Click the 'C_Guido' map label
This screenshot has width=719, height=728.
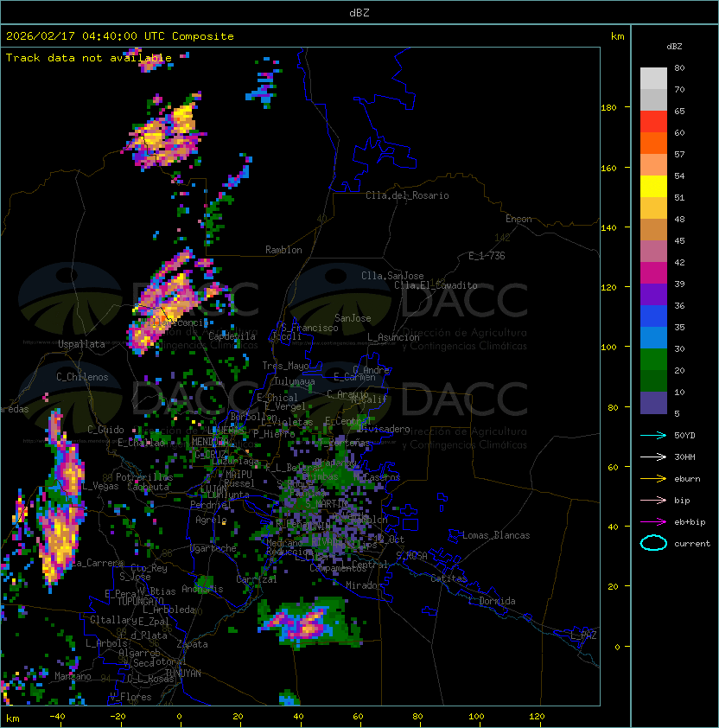coord(105,430)
